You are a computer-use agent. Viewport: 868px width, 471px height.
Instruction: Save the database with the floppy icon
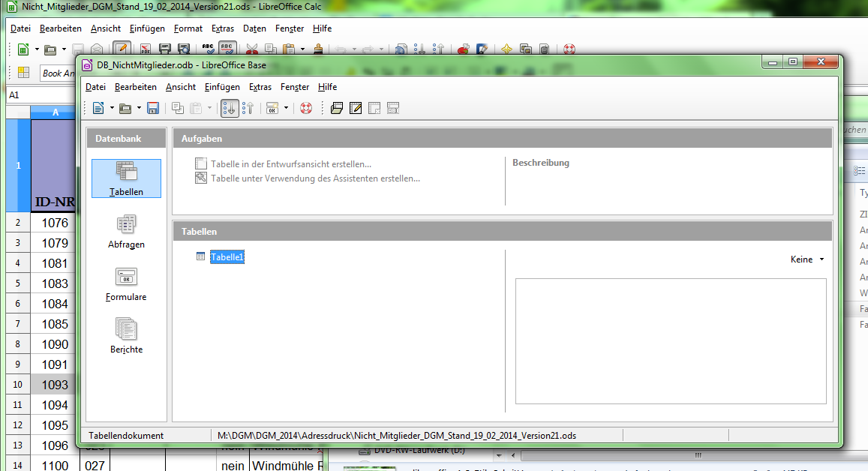tap(153, 108)
